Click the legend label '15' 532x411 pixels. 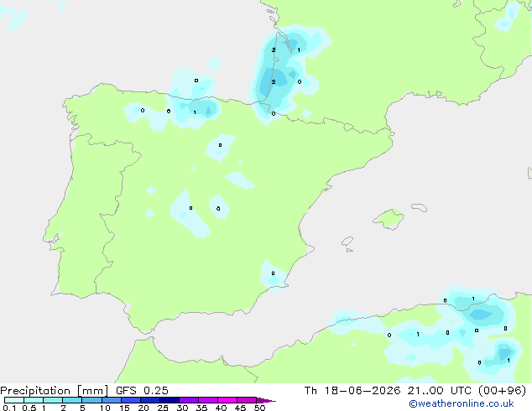point(124,408)
